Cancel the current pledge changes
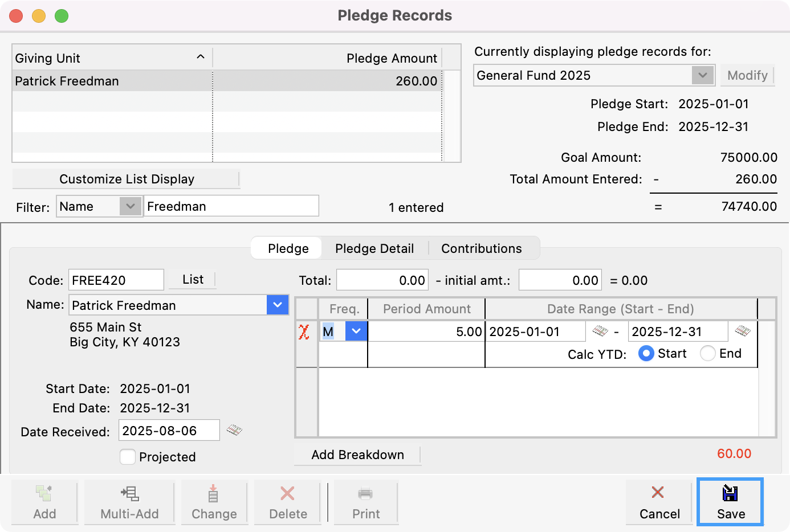 click(x=659, y=501)
